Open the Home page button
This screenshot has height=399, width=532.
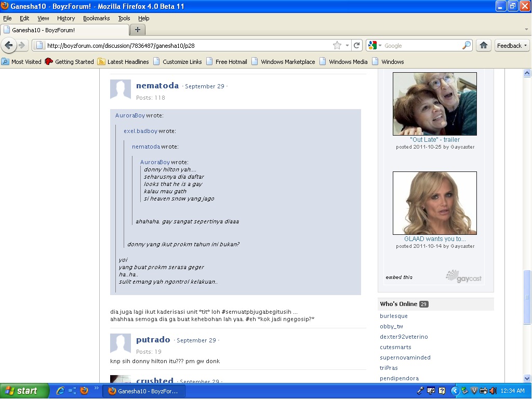tap(484, 45)
